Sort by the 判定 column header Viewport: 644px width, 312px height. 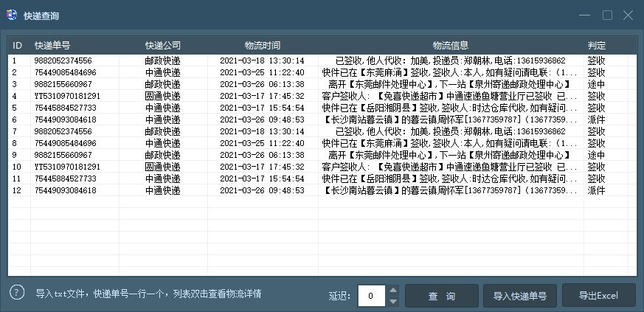[596, 45]
